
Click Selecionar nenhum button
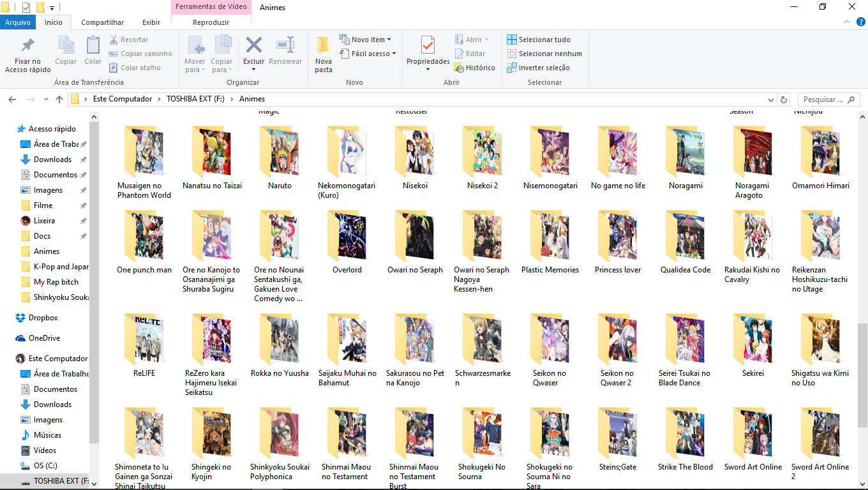click(544, 54)
